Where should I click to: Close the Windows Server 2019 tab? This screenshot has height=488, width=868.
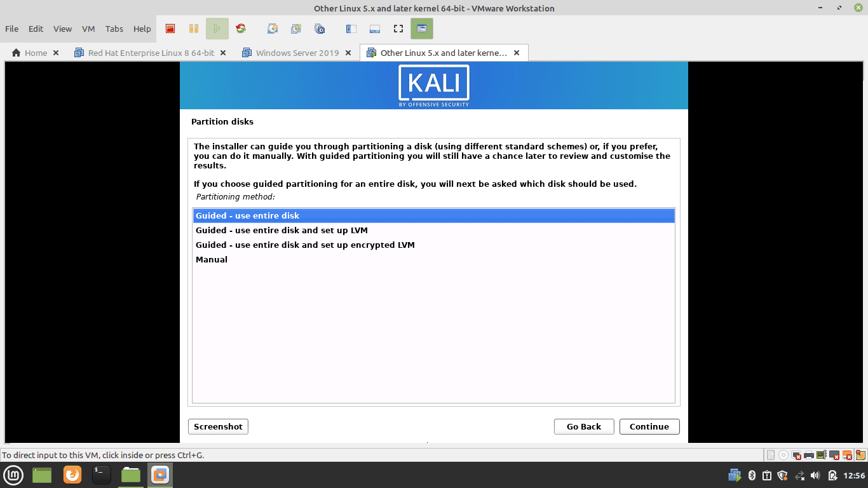pos(348,53)
